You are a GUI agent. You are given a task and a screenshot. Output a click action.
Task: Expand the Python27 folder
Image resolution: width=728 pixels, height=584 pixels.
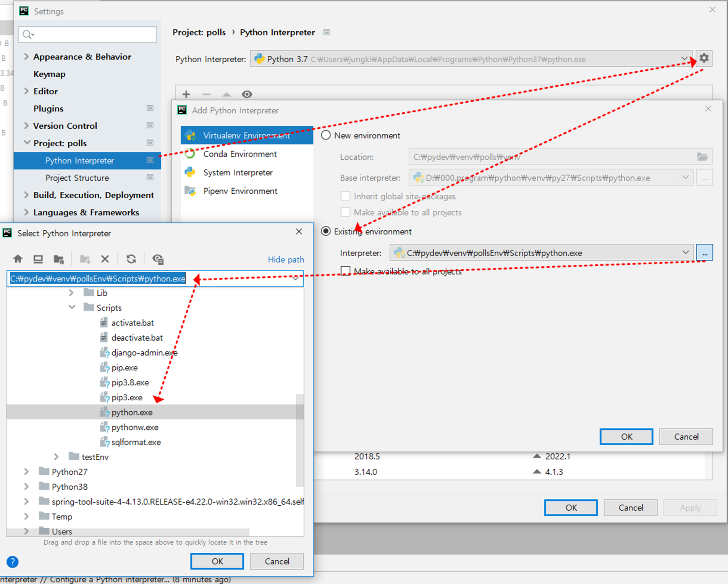point(26,471)
